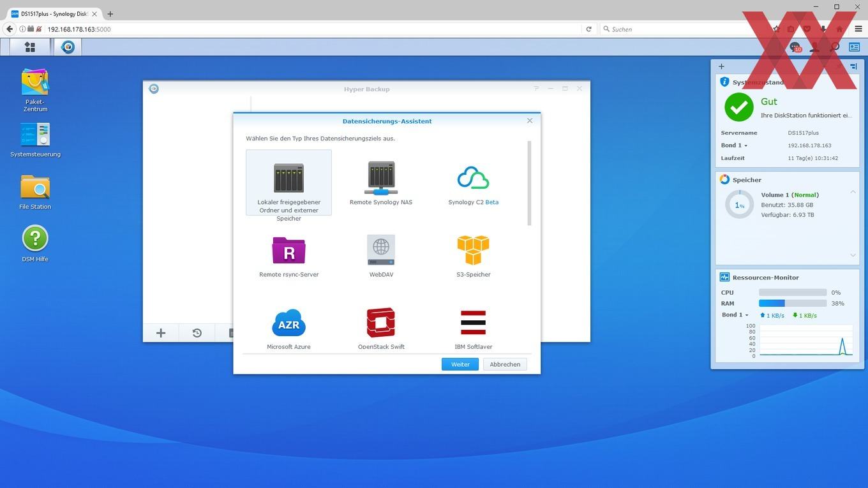Image resolution: width=868 pixels, height=488 pixels.
Task: Open browser hamburger menu
Action: [858, 29]
